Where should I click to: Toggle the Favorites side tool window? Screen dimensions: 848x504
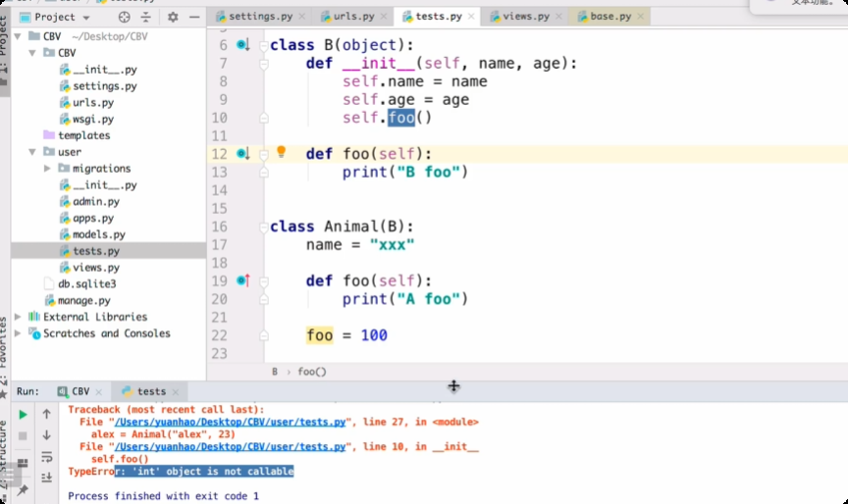(x=4, y=357)
